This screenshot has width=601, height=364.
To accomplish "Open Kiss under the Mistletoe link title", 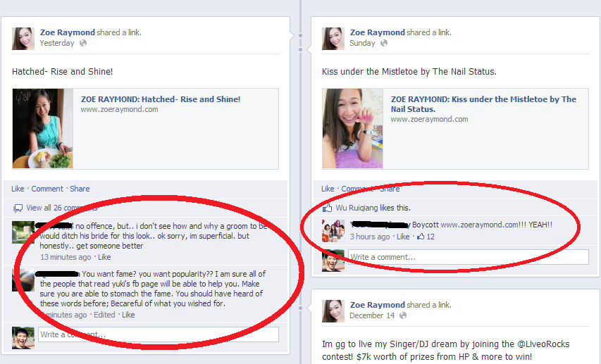I will 483,103.
